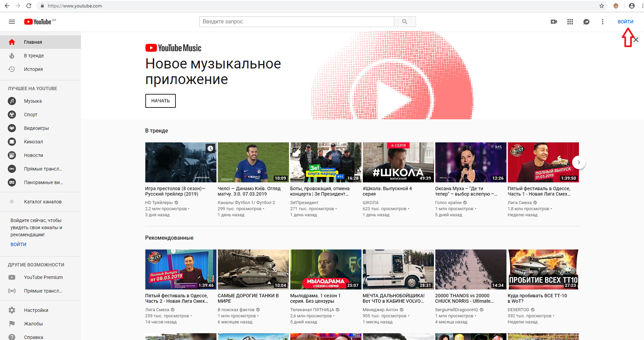Open HD Трейлеры channel link
This screenshot has height=340, width=644.
tap(159, 203)
